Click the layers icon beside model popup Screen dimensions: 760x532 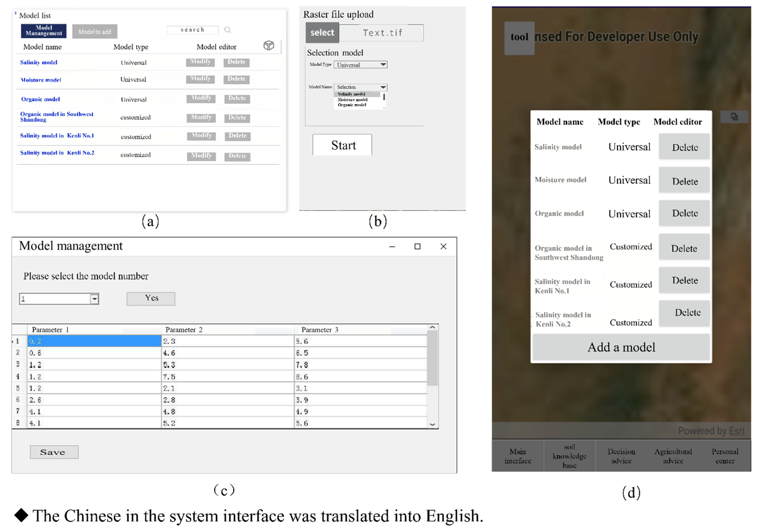point(734,116)
